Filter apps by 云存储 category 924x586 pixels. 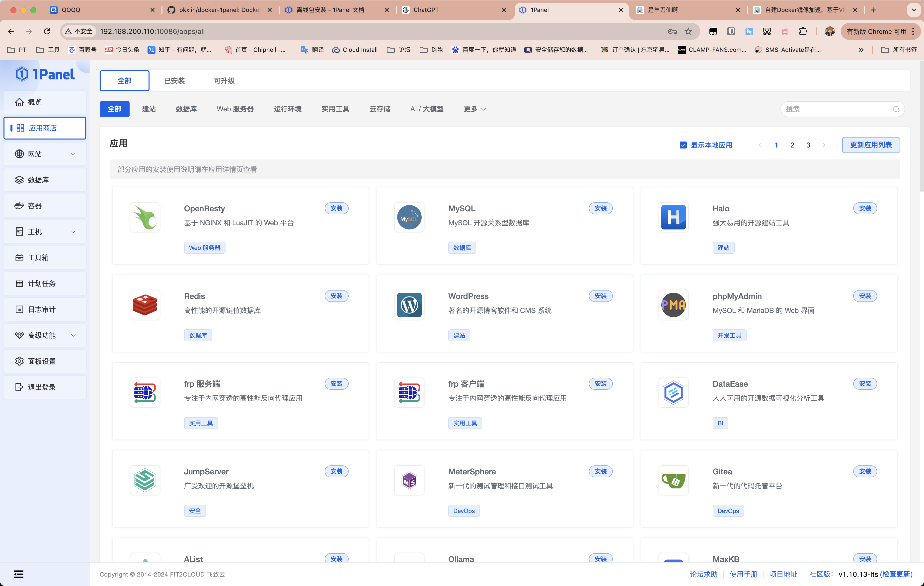click(x=380, y=109)
